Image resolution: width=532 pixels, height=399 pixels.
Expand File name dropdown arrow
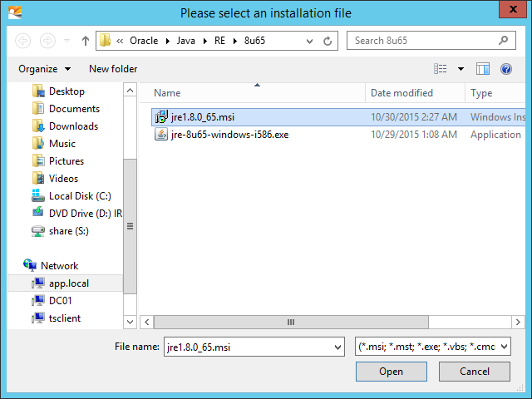coord(337,347)
